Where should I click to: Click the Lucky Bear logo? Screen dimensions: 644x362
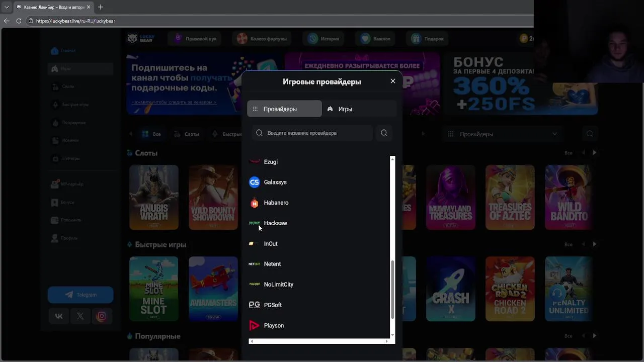tap(141, 39)
